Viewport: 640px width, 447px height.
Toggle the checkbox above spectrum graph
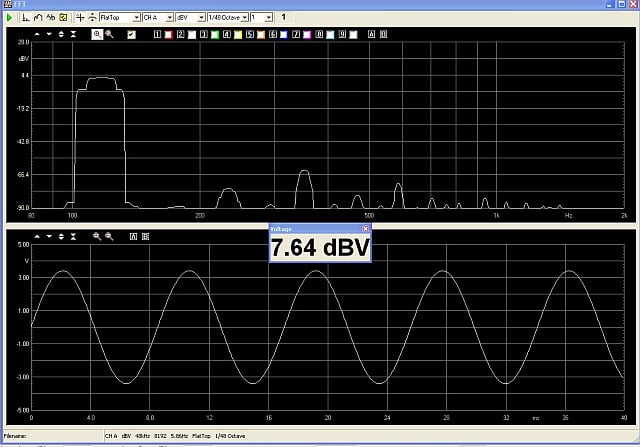click(131, 34)
